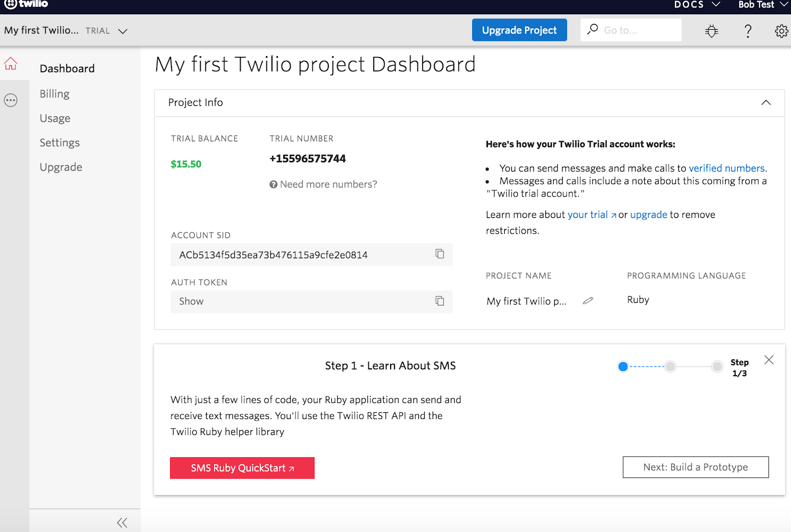Open the your trial link

coord(592,215)
